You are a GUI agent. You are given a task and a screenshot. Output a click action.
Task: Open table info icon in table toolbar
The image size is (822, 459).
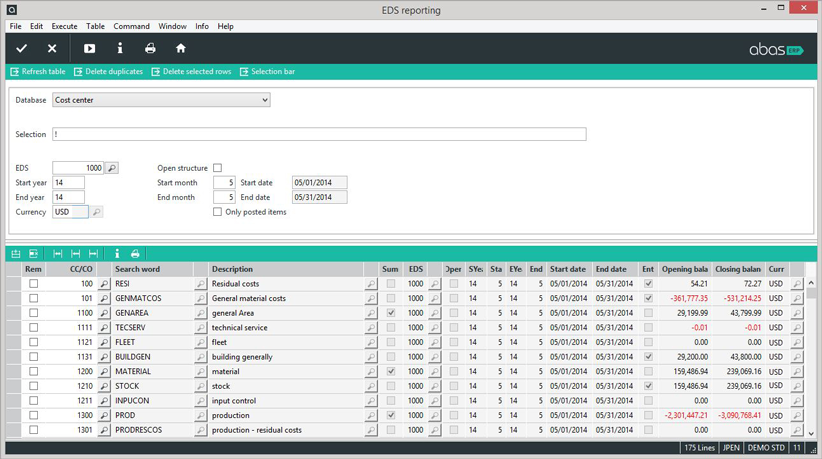(117, 254)
